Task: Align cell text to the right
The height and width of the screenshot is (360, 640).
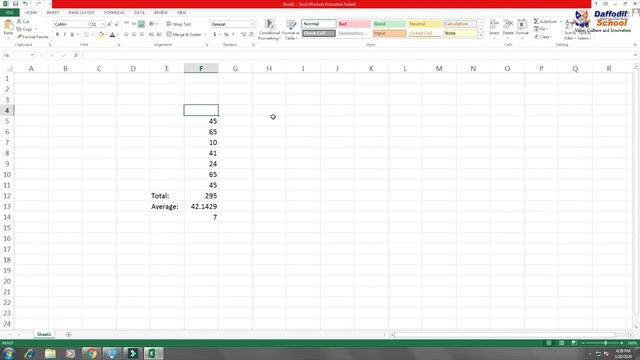Action: 141,35
